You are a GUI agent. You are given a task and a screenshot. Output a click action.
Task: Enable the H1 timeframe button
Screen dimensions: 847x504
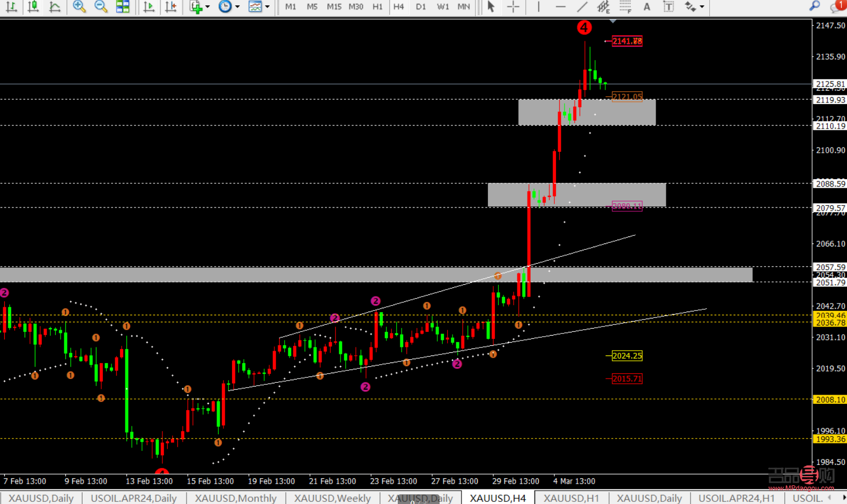[x=377, y=7]
